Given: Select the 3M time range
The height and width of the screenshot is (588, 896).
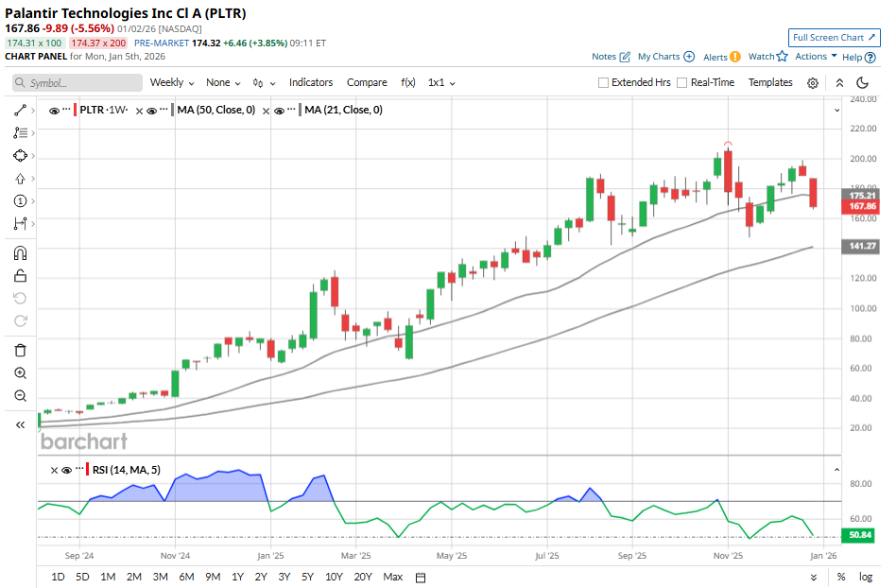Looking at the screenshot, I should (x=160, y=578).
